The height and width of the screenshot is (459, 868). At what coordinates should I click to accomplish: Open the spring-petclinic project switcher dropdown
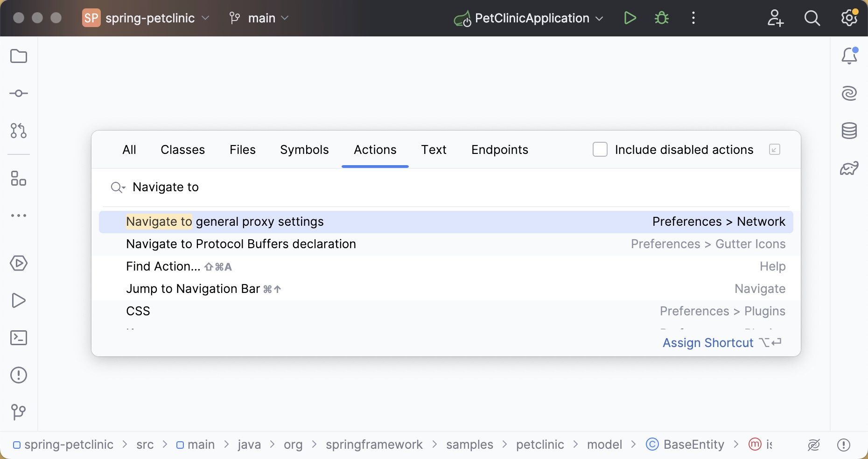click(205, 18)
